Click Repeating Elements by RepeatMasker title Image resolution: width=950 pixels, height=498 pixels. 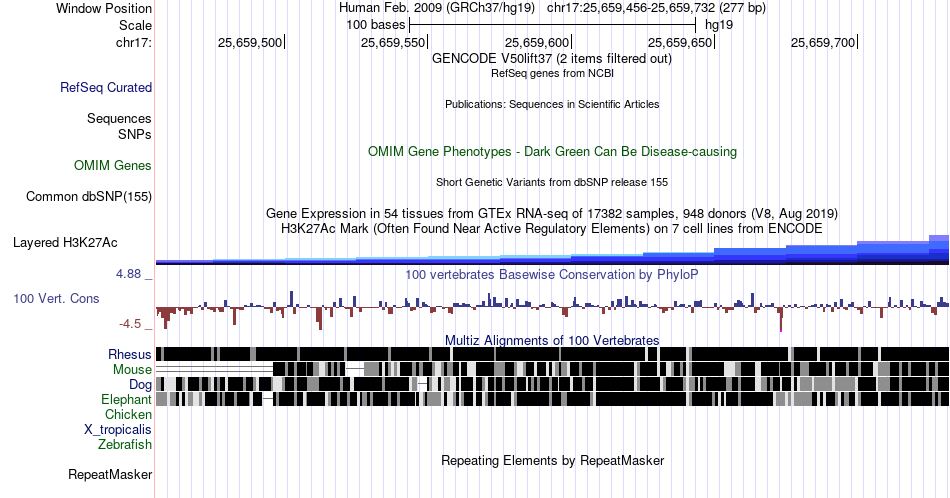[552, 460]
